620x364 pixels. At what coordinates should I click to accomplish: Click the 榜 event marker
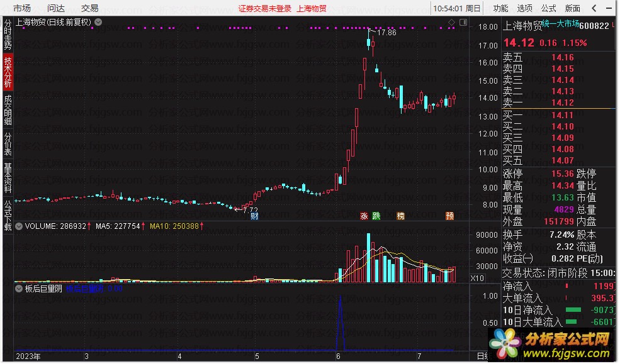click(x=400, y=216)
